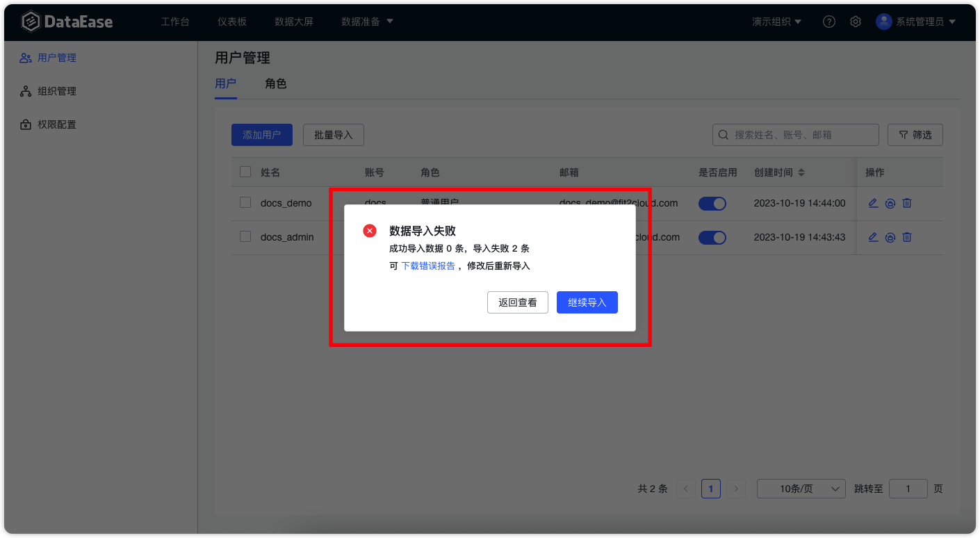Click the delete trash icon for docs_admin
This screenshot has width=980, height=538.
point(907,237)
